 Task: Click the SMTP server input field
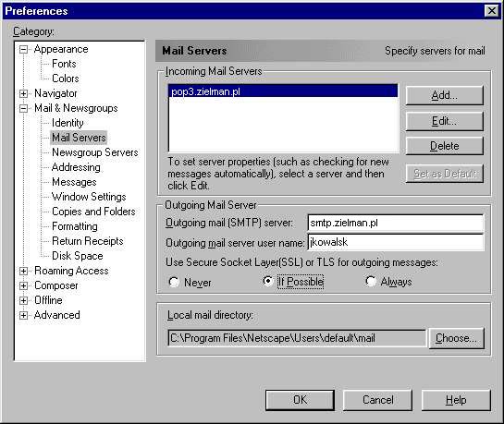coord(396,223)
